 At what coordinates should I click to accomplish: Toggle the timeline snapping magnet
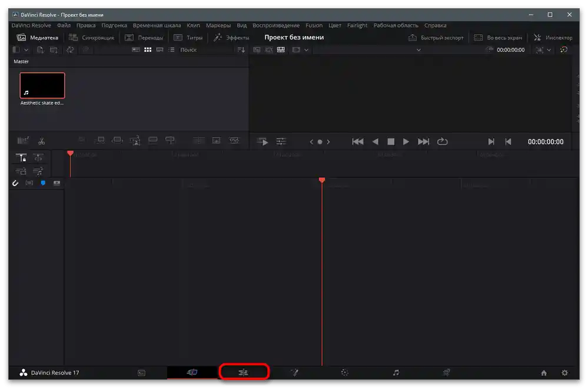pyautogui.click(x=15, y=183)
